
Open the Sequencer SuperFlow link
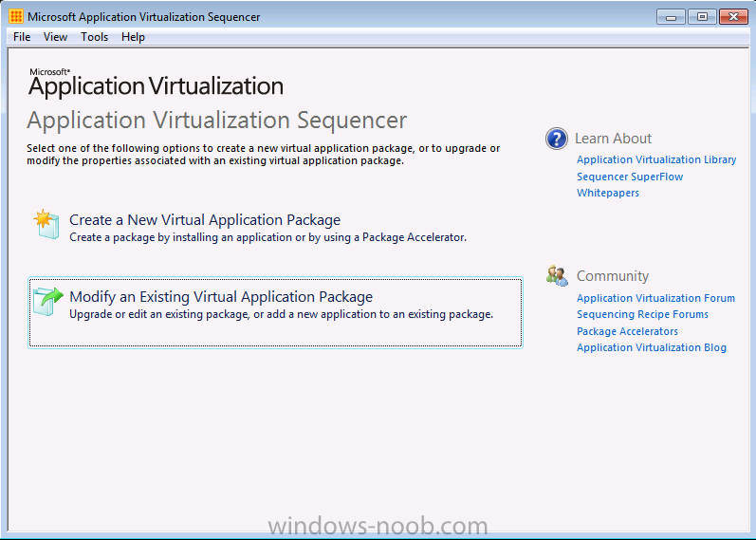pyautogui.click(x=630, y=177)
